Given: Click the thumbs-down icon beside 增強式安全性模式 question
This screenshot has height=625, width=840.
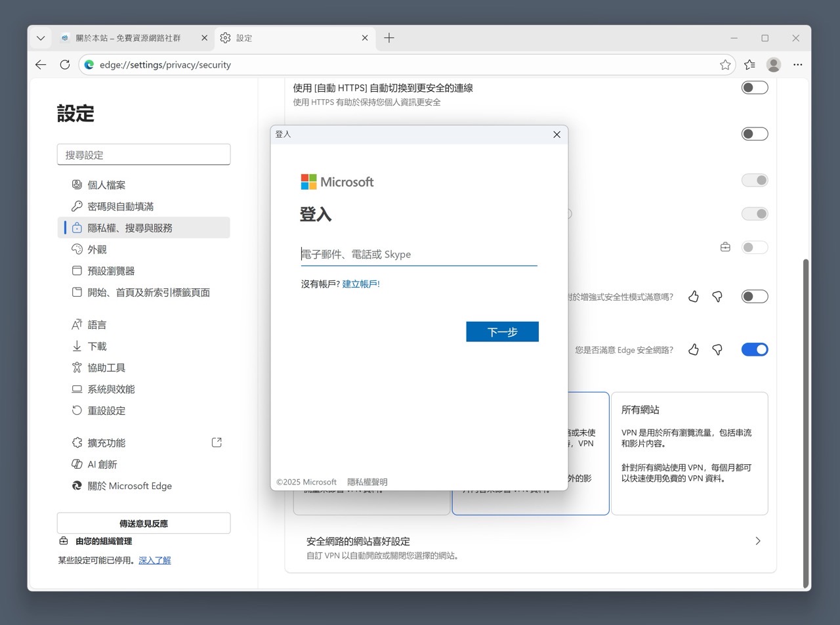Looking at the screenshot, I should click(717, 296).
